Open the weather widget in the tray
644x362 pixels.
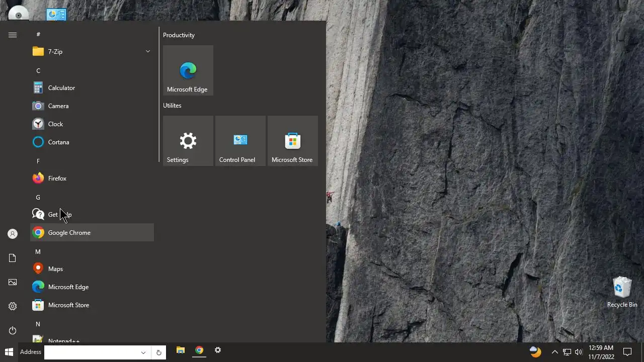coord(535,351)
